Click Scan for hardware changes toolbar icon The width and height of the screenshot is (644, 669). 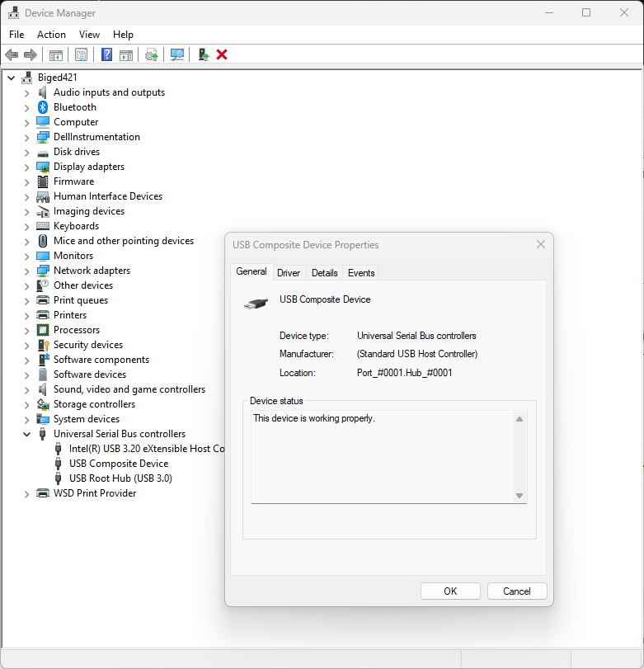click(177, 54)
